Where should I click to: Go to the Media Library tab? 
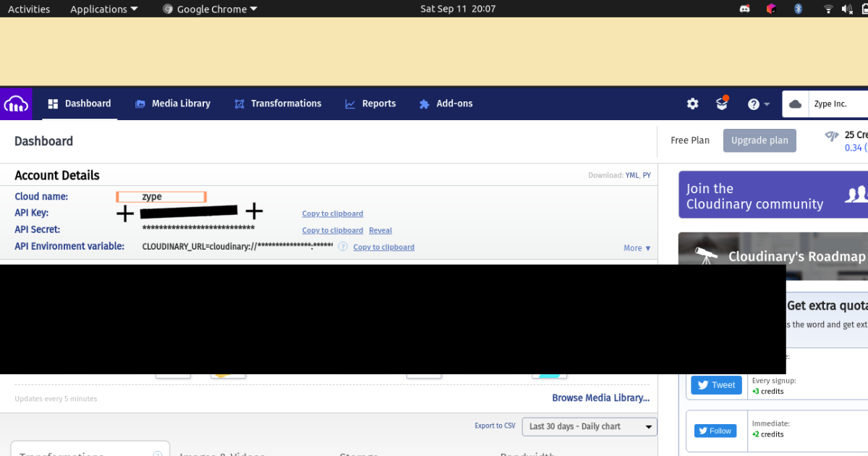point(172,104)
